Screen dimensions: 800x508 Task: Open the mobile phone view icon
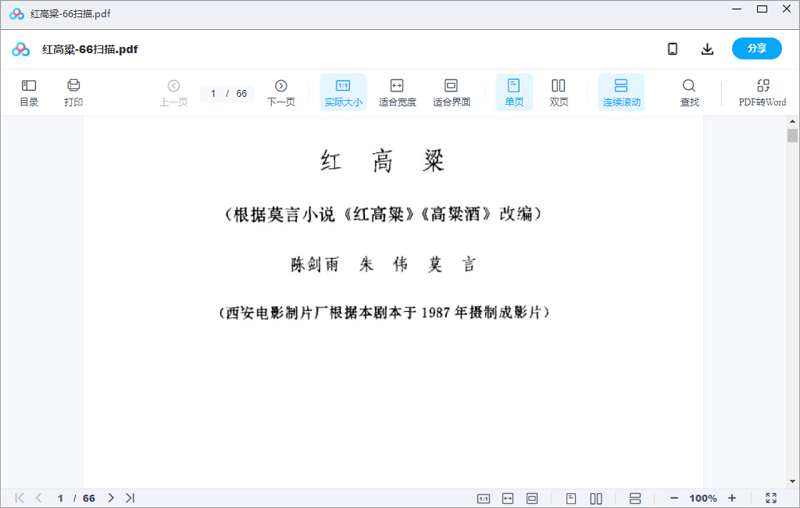673,49
